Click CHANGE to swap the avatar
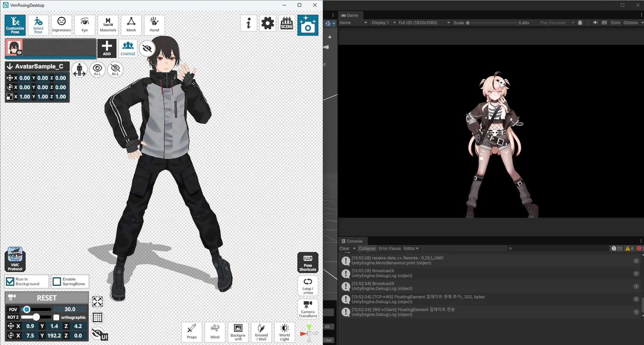The height and width of the screenshot is (345, 644). point(128,48)
